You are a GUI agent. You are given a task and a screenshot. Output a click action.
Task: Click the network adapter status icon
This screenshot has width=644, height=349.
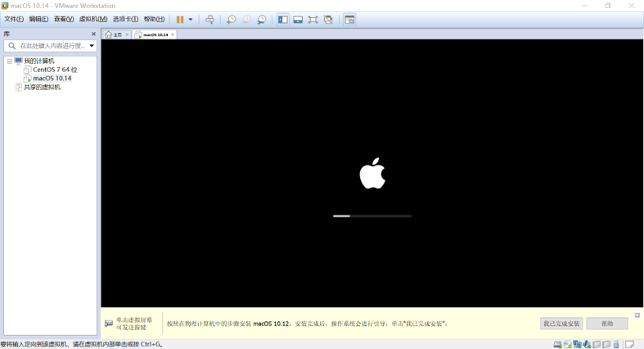[578, 344]
